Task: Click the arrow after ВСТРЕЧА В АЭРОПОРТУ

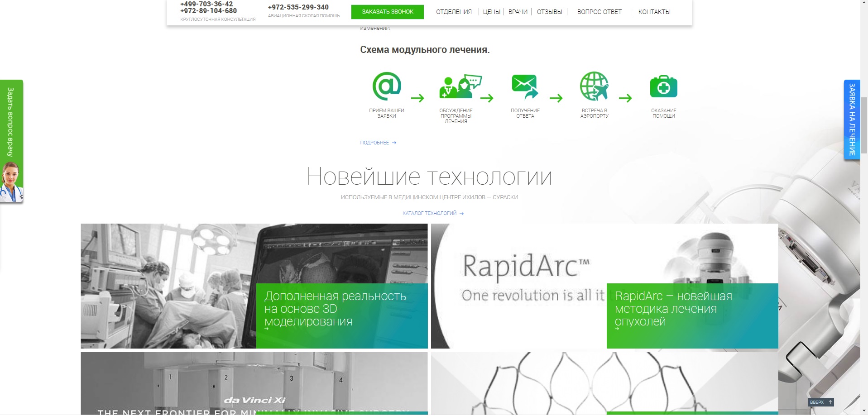Action: pos(625,98)
